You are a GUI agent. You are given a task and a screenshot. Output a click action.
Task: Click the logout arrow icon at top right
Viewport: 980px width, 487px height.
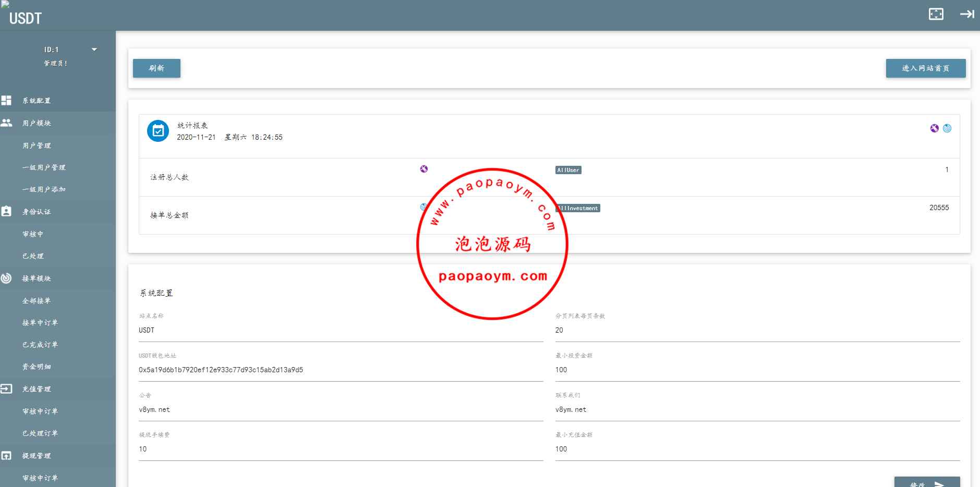click(x=966, y=14)
